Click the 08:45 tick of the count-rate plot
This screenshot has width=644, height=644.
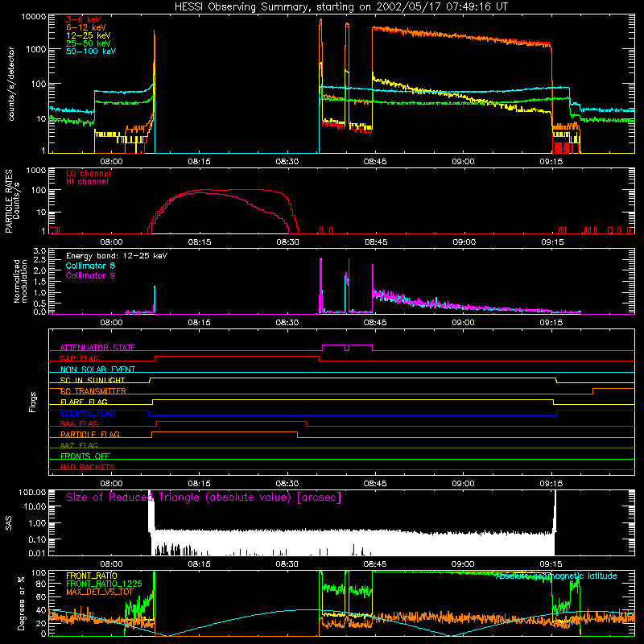click(x=375, y=162)
